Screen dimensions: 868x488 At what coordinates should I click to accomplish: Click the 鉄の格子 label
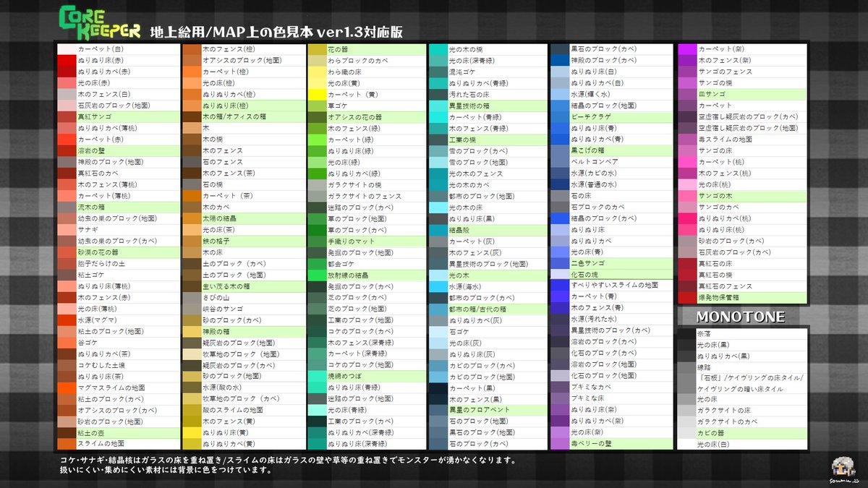pos(217,241)
